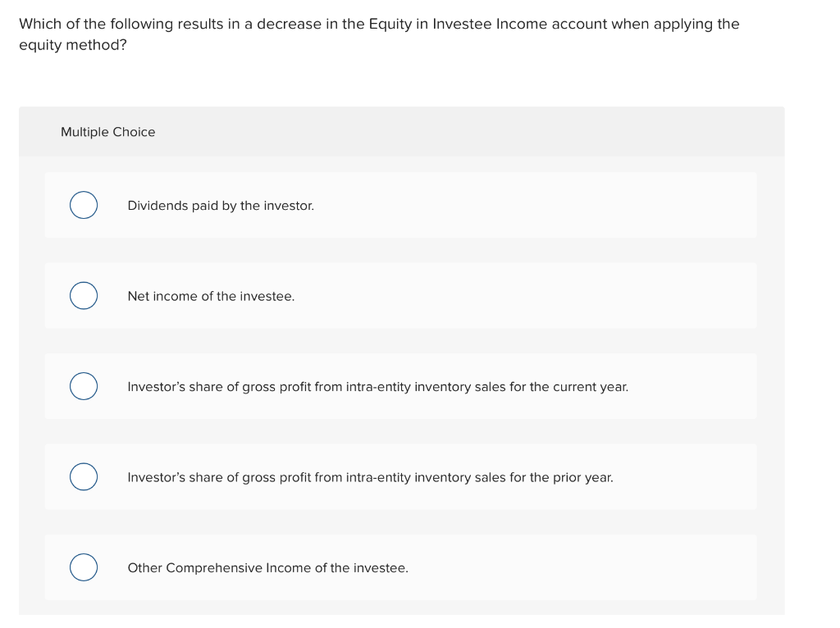This screenshot has height=628, width=840.
Task: Select the radio button for 'Net income of the investee'
Action: click(x=83, y=295)
